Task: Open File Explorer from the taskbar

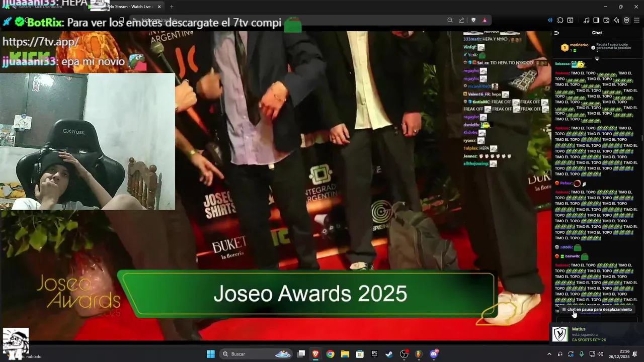Action: [x=345, y=354]
